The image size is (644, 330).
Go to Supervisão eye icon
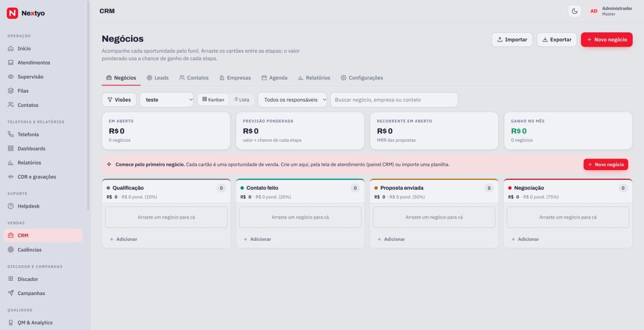pyautogui.click(x=11, y=77)
